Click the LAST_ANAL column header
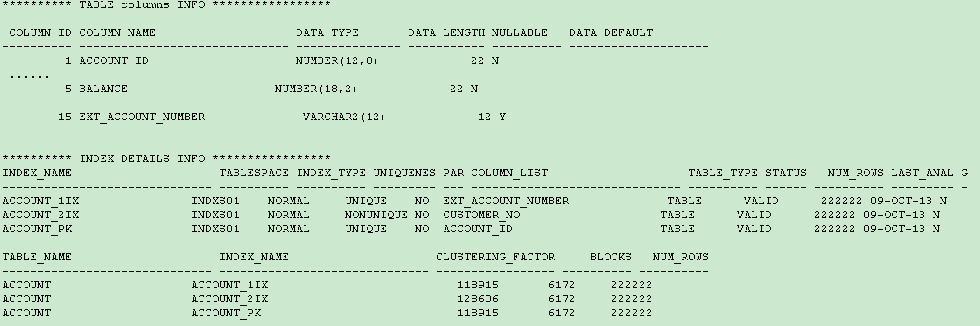 922,173
